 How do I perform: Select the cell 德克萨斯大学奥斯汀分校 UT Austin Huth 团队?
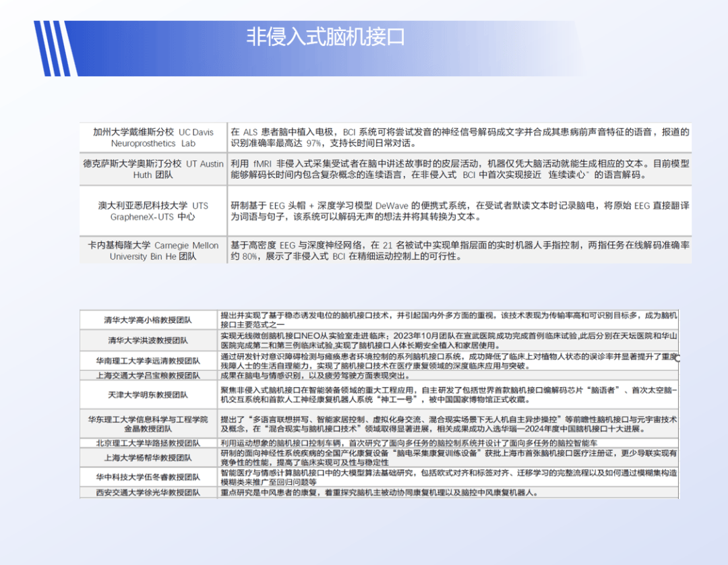coord(153,169)
